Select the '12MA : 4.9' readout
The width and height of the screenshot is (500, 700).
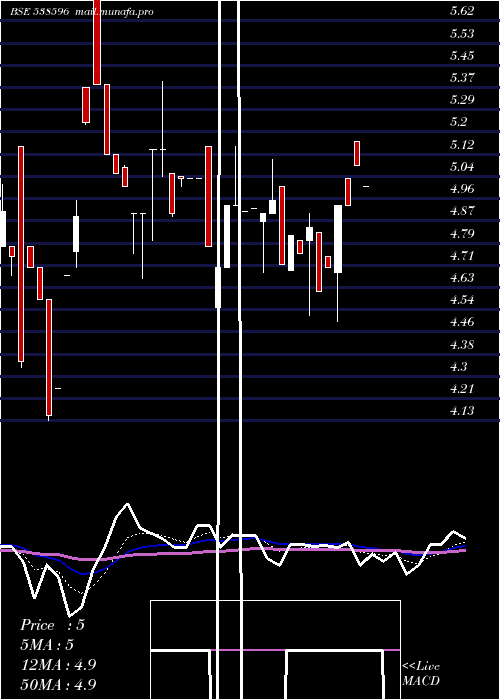[x=58, y=665]
